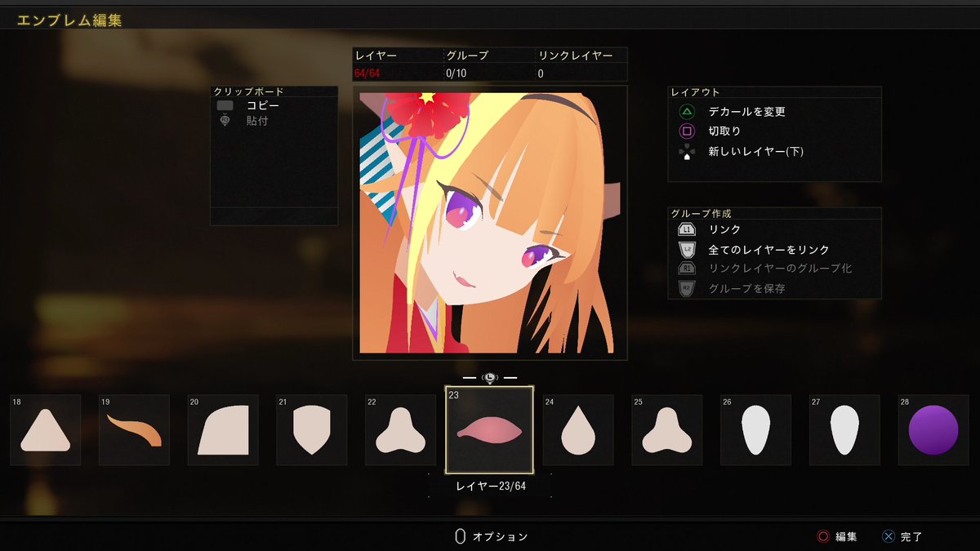Click the d-pad icon for 新しいレイヤー(下)
The image size is (980, 551).
pos(687,151)
